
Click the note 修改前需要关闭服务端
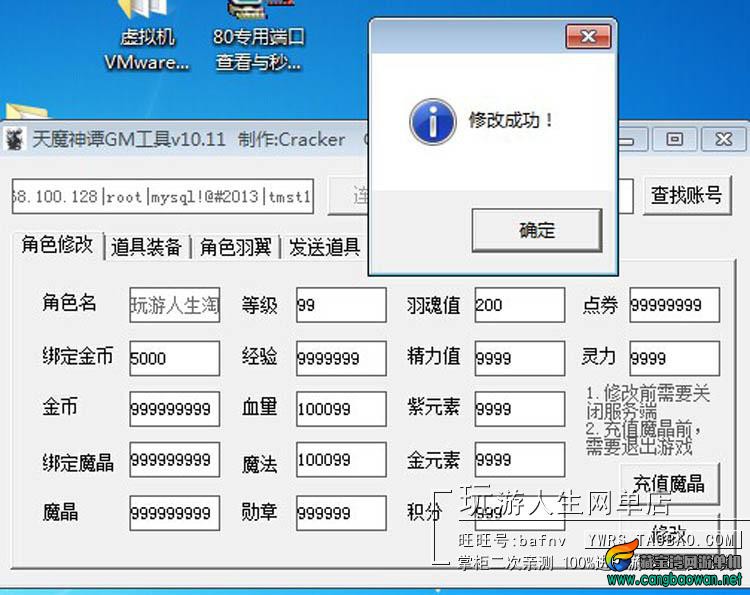(x=648, y=402)
